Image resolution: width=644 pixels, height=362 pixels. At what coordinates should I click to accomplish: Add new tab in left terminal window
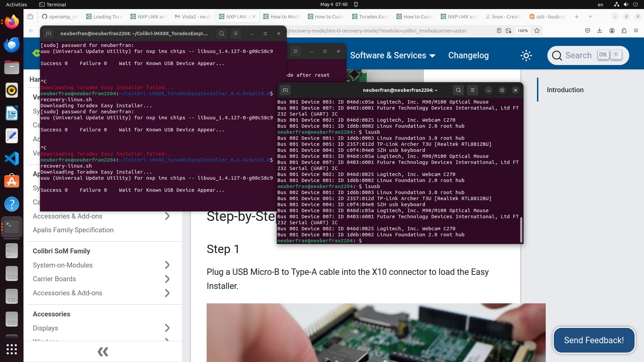(48, 34)
